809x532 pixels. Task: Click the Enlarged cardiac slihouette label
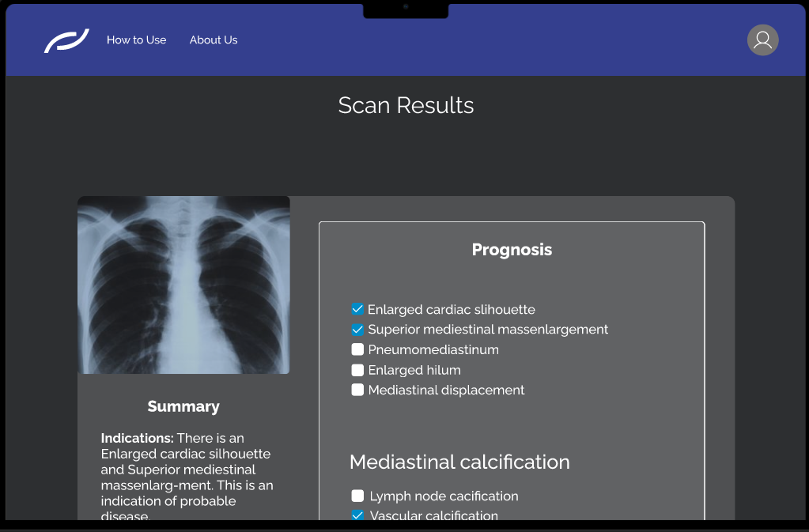452,309
